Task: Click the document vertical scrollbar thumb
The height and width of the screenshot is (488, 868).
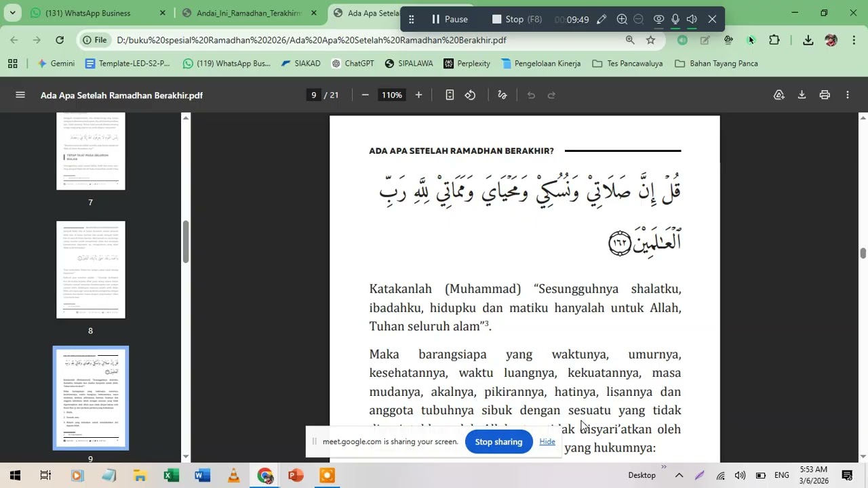Action: [863, 253]
